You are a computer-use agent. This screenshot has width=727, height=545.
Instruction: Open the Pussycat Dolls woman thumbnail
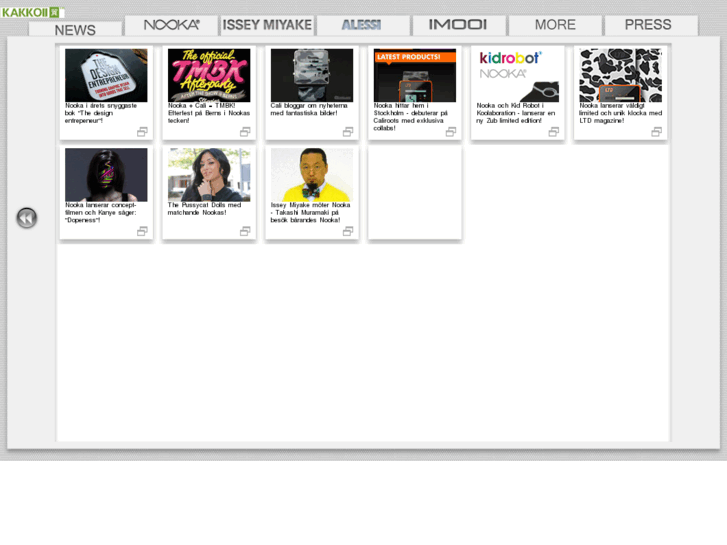209,175
